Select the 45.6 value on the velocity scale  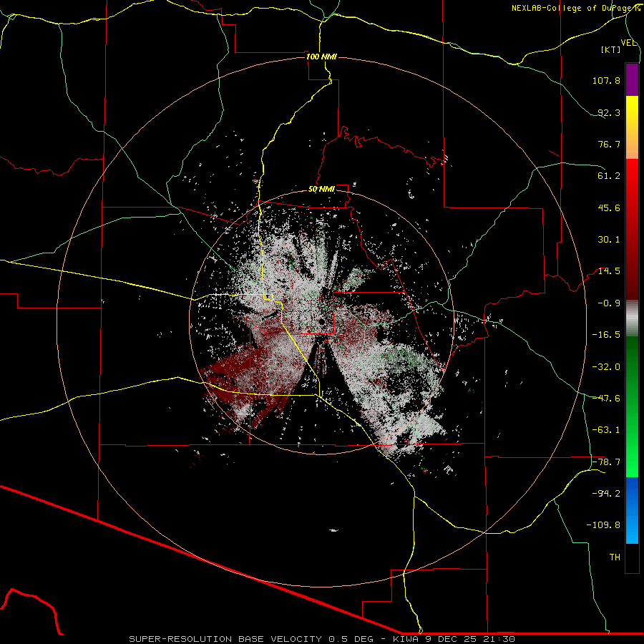[x=609, y=208]
